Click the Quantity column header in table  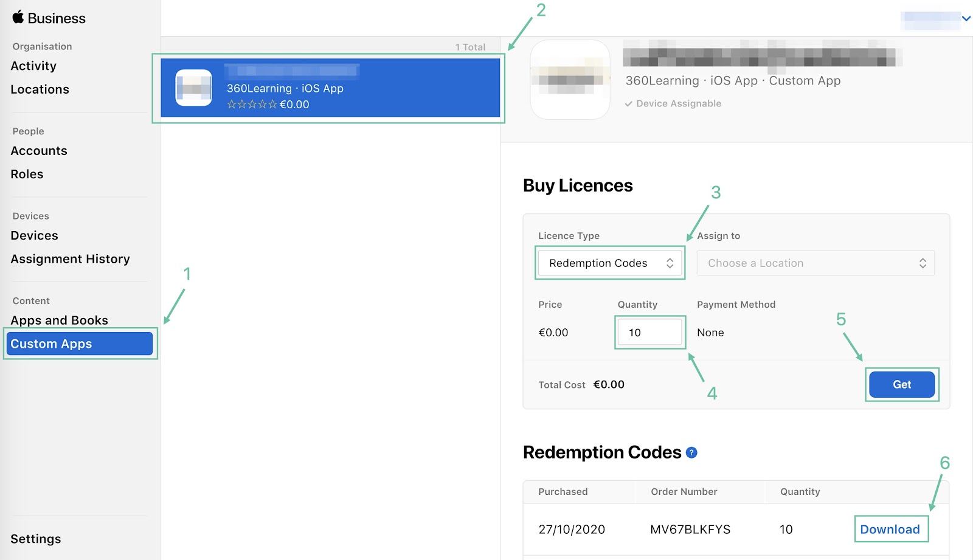[x=800, y=492]
